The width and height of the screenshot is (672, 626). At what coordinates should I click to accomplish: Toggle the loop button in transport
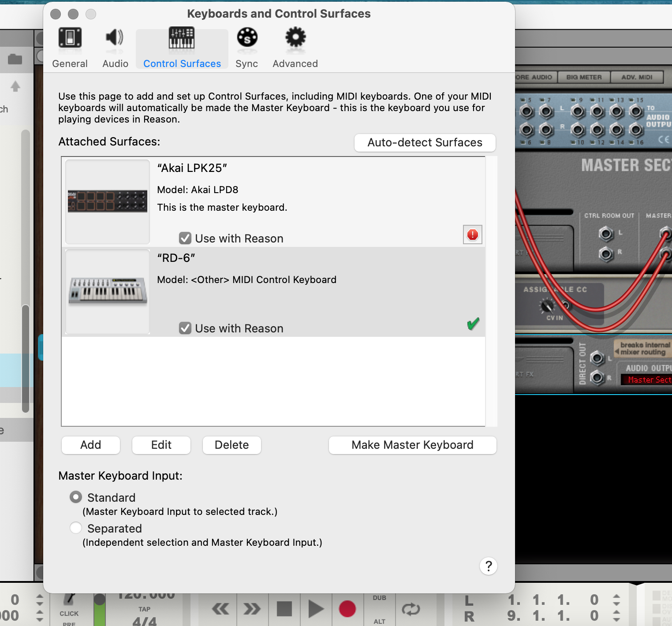coord(411,609)
